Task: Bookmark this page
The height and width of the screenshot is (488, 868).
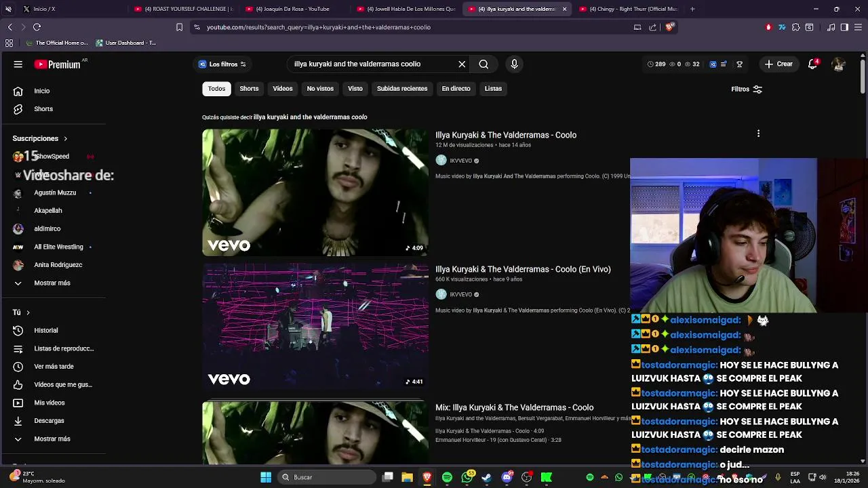Action: coord(179,27)
